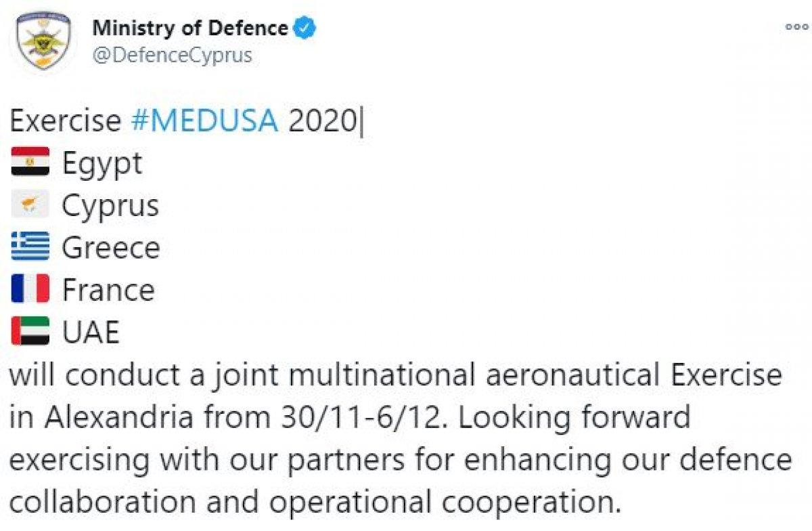Click the Greece country name text
The height and width of the screenshot is (531, 812).
pos(111,248)
